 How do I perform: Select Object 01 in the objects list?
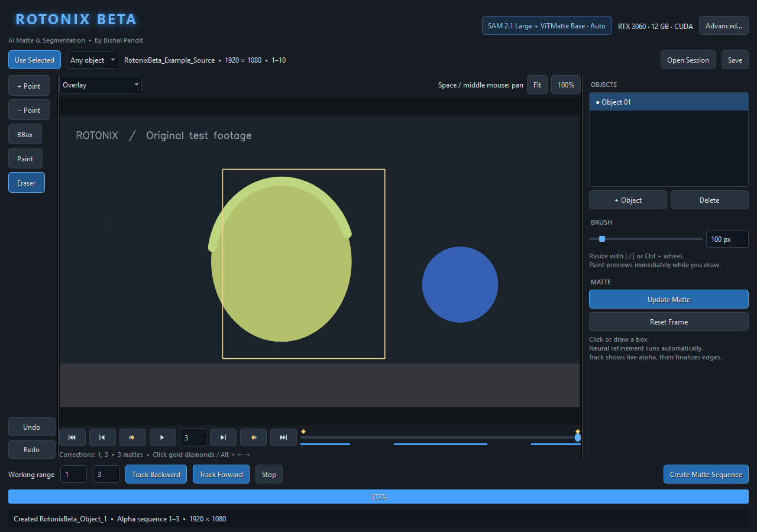click(x=669, y=102)
